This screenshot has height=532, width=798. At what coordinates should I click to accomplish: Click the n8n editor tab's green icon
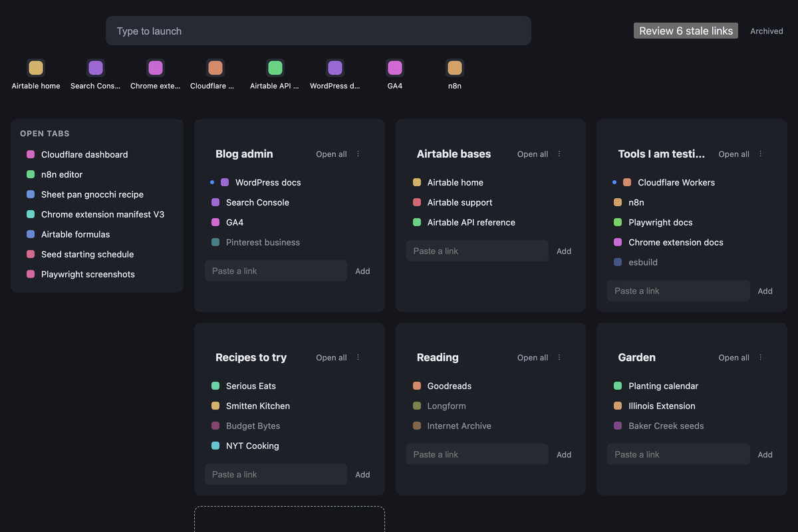pos(31,174)
